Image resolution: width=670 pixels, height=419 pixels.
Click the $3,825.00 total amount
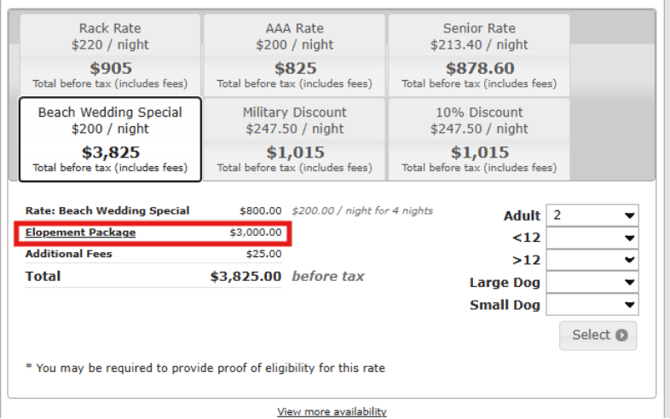click(x=246, y=276)
